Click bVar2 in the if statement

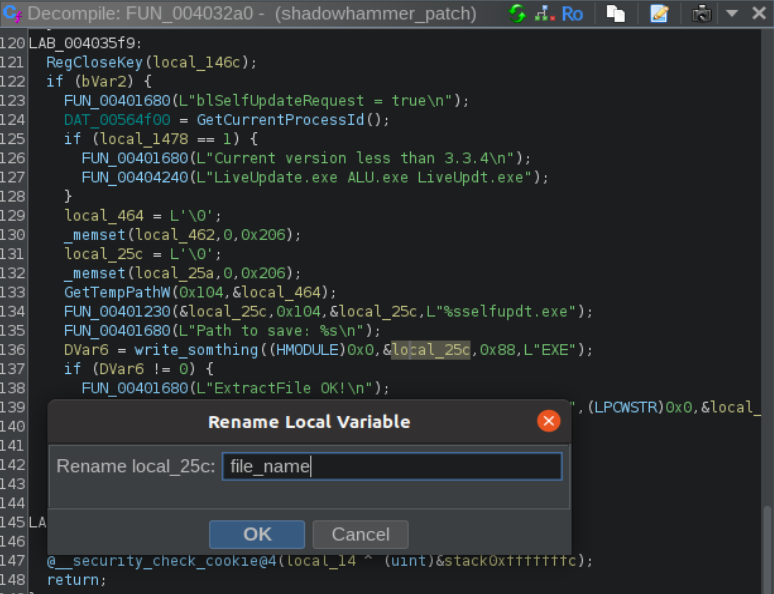pos(104,81)
